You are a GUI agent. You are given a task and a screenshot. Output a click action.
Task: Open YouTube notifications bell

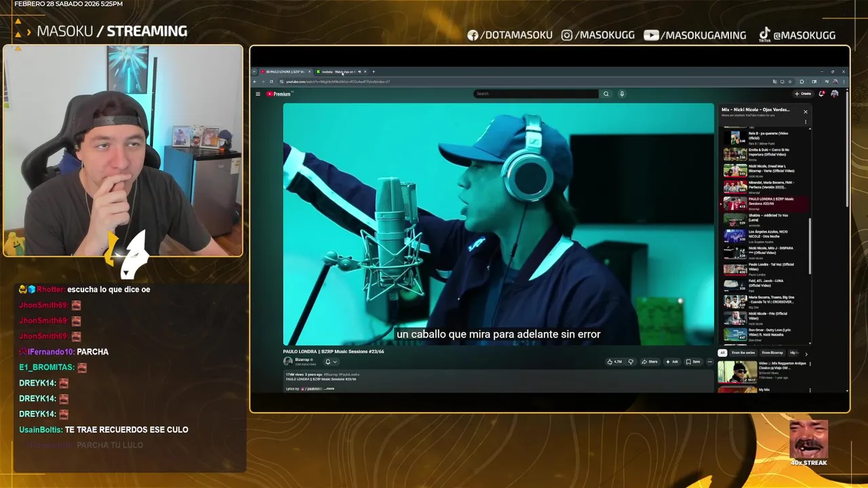[x=822, y=94]
